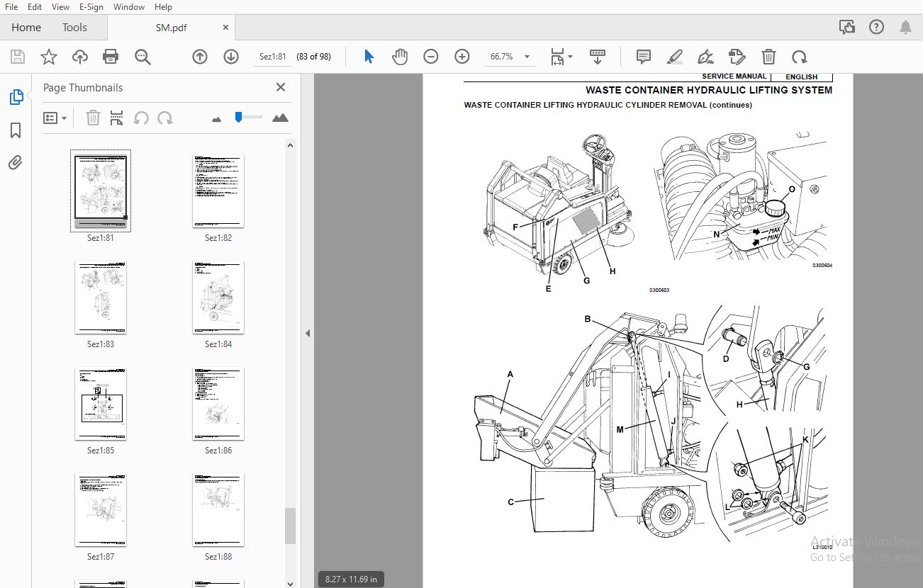Viewport: 923px width, 588px height.
Task: Save the file with floppy disk icon
Action: [x=18, y=57]
